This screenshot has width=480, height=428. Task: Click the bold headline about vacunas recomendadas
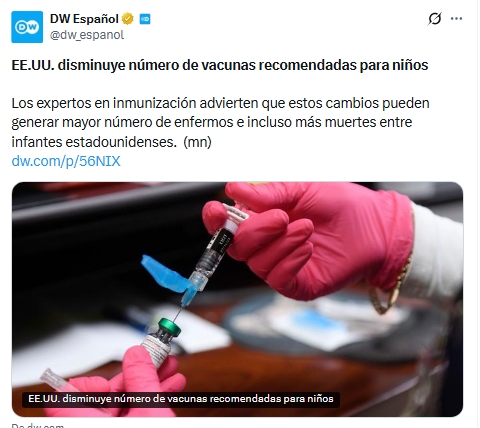tap(220, 65)
